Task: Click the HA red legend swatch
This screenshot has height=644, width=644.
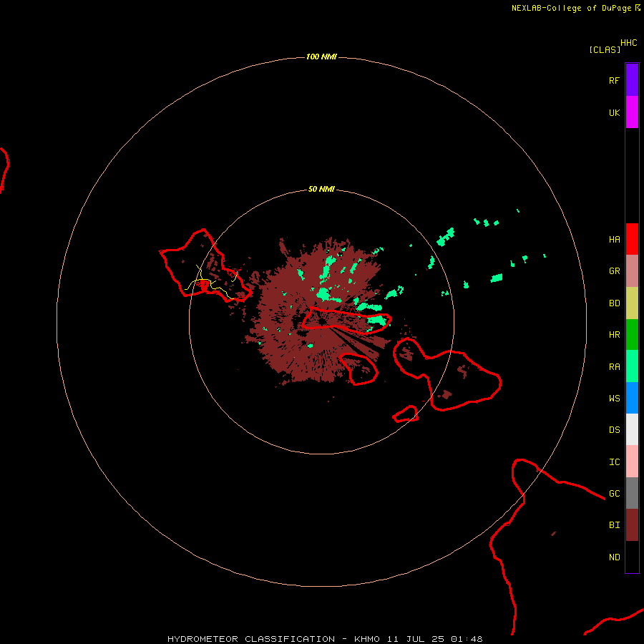Action: pos(632,239)
